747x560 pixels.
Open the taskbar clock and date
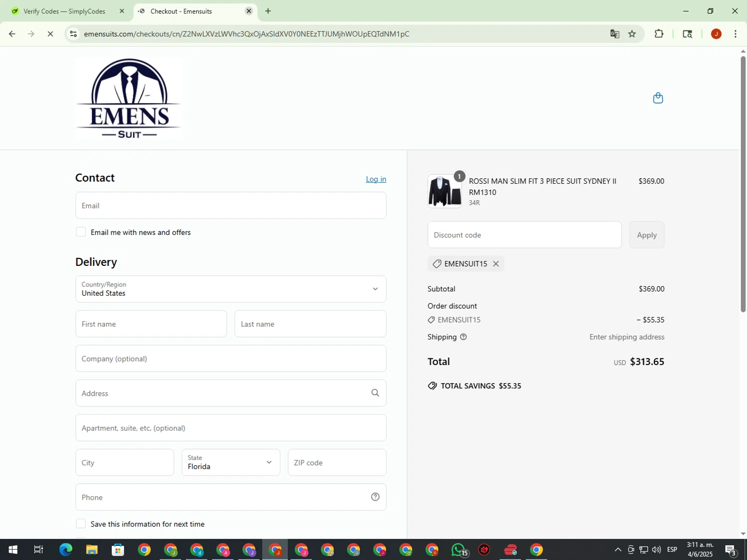(700, 550)
